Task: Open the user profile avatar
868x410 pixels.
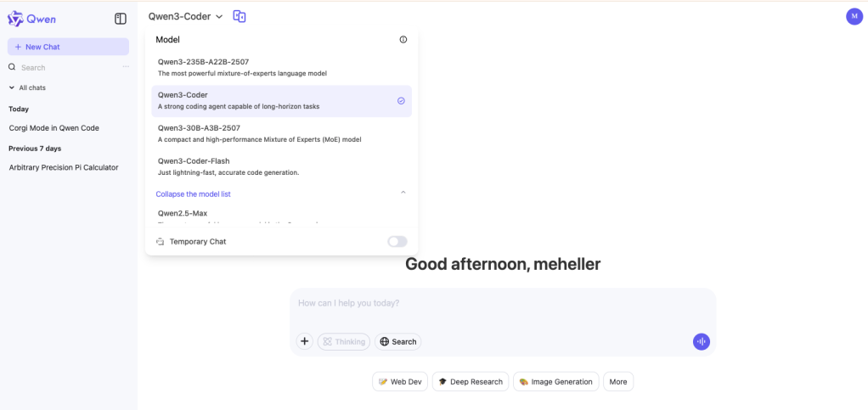Action: [854, 17]
